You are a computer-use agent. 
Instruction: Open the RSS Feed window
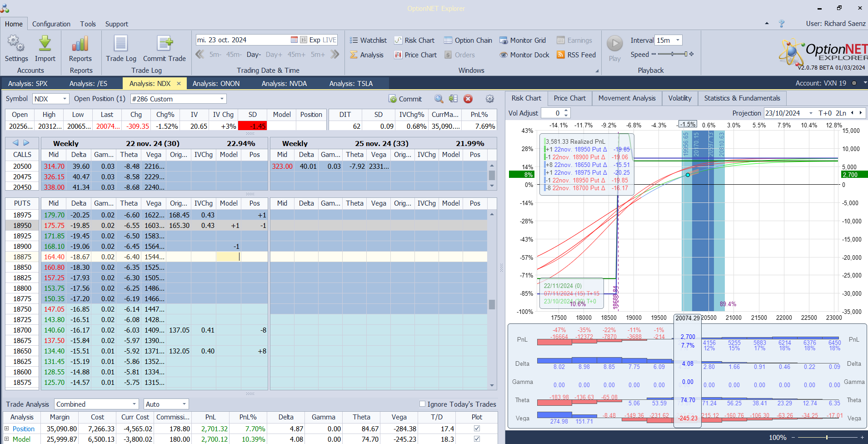point(576,55)
